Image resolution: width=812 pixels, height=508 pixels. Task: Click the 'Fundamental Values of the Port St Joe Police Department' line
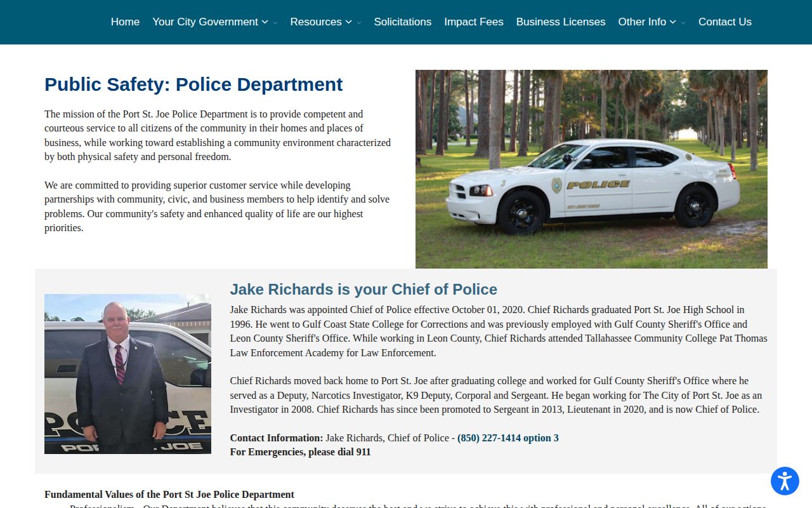(169, 495)
